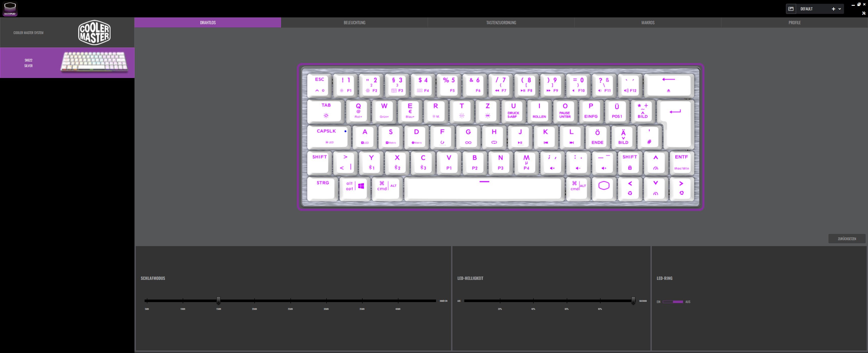Set LED-Helligkeit slider handle at maximum
The height and width of the screenshot is (353, 868).
(x=633, y=301)
